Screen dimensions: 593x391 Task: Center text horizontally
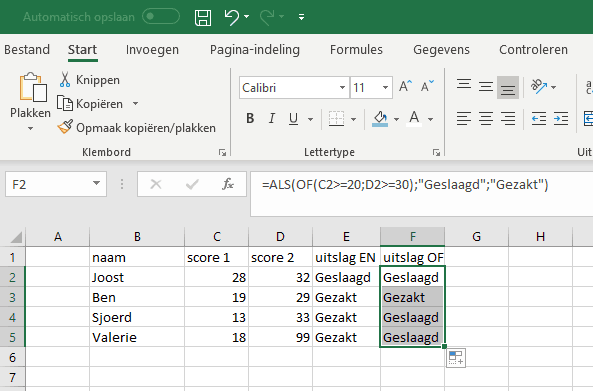486,119
